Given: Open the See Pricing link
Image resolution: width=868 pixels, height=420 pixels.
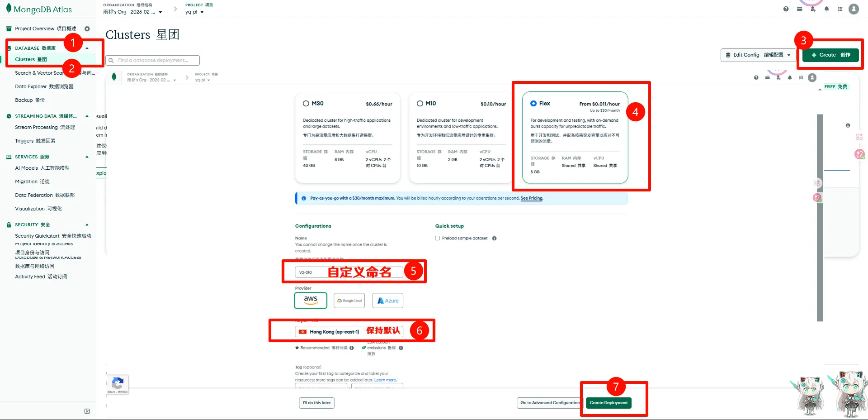Looking at the screenshot, I should coord(532,198).
